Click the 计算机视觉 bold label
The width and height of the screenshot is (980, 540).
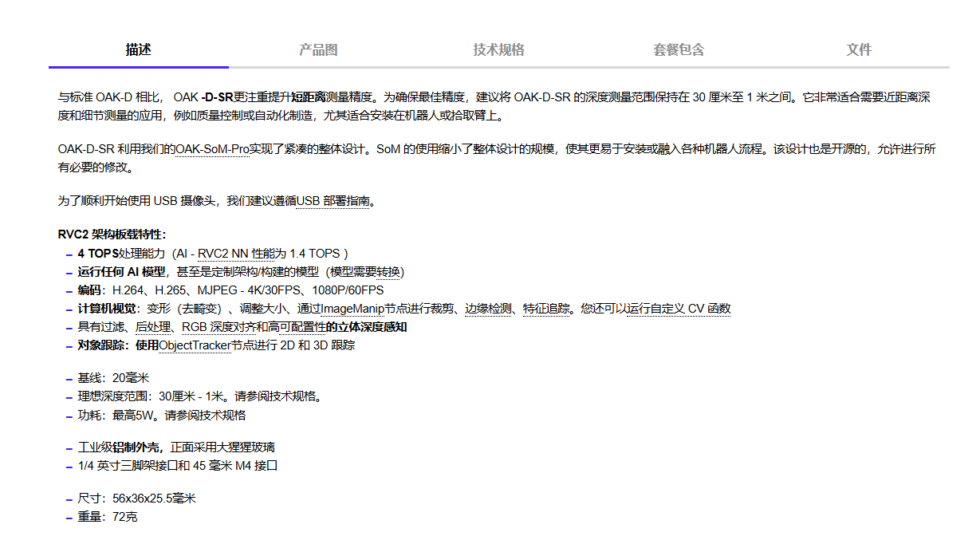click(x=107, y=309)
